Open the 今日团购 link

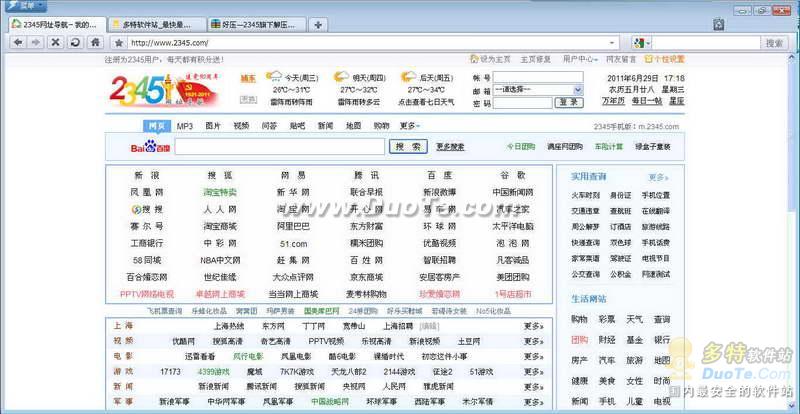(521, 147)
